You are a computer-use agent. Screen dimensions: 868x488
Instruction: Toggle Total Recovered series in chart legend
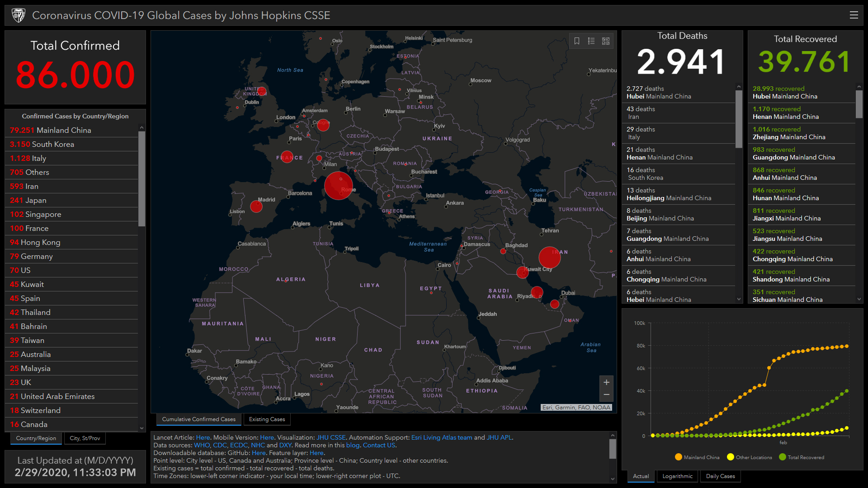coord(802,457)
